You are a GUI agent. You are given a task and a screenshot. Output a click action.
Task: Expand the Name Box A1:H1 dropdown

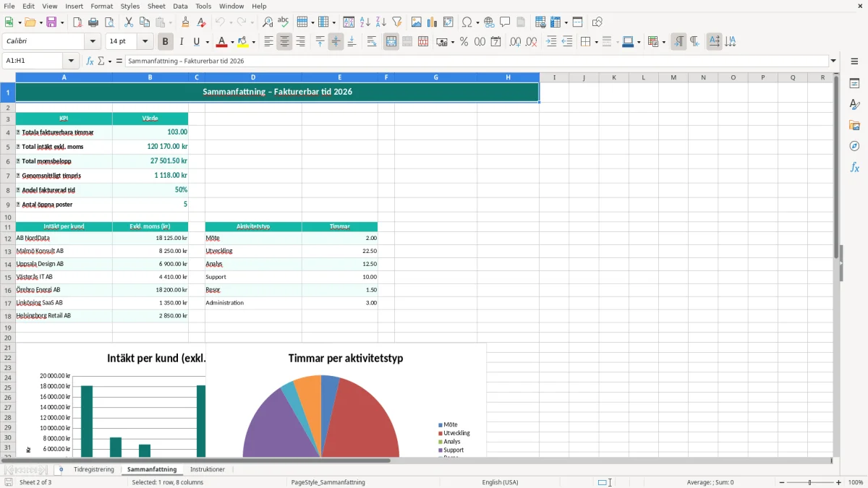(x=71, y=61)
